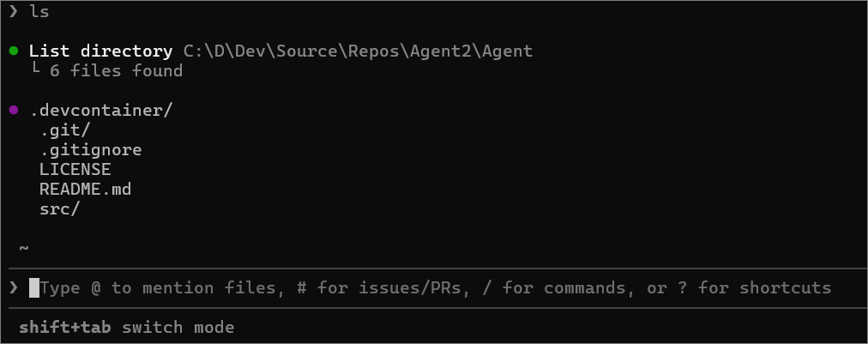The image size is (868, 344).
Task: Focus the block cursor in prompt input
Action: (x=34, y=287)
